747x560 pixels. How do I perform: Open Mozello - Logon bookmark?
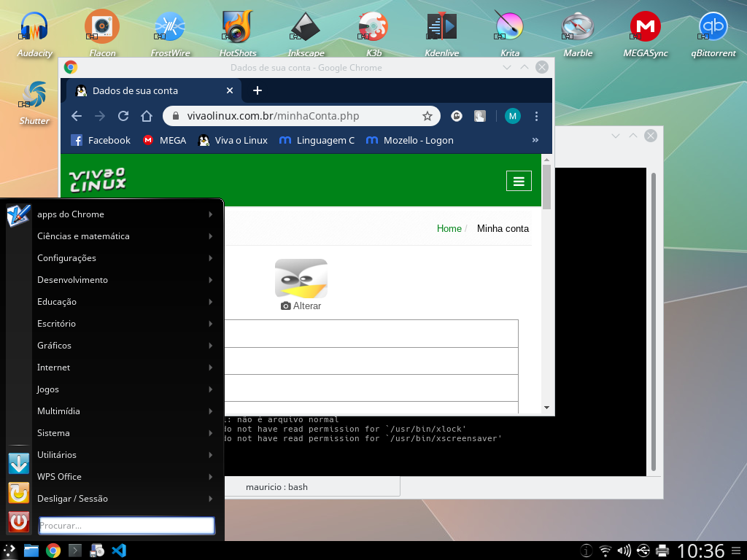click(409, 141)
